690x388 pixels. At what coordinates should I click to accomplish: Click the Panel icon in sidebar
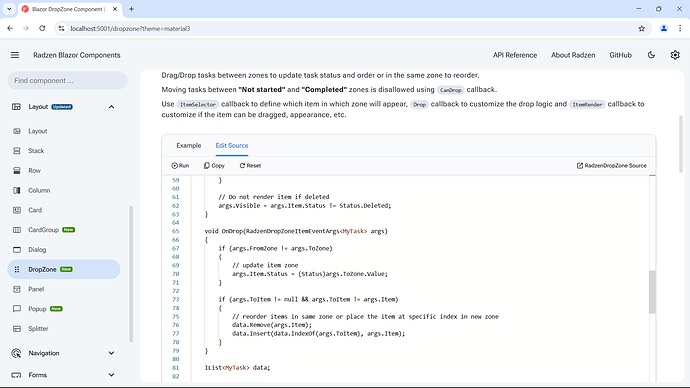click(x=17, y=289)
